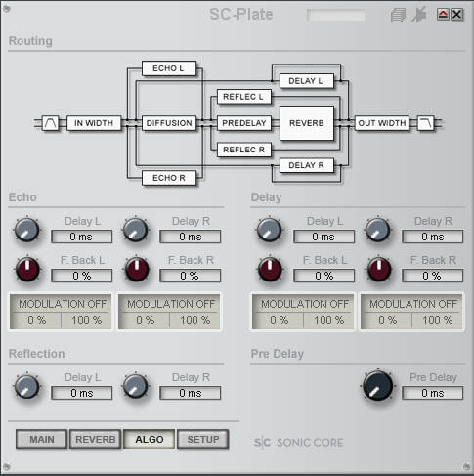Click the output low-pass filter icon
Image resolution: width=474 pixels, height=476 pixels.
(x=426, y=123)
